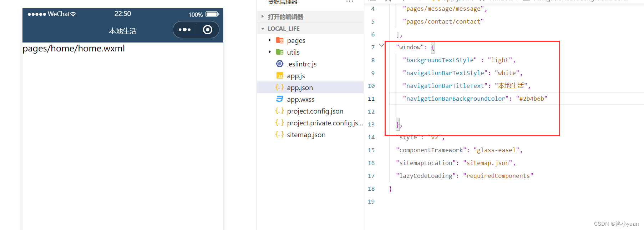Click the 本地生活 navigation bar title

[x=123, y=31]
